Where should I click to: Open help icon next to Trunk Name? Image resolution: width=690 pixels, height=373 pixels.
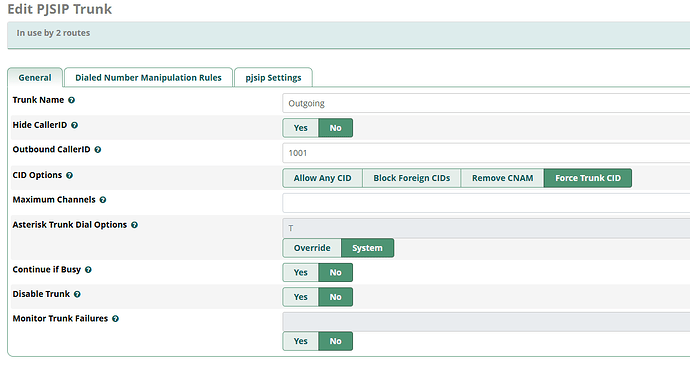[71, 100]
